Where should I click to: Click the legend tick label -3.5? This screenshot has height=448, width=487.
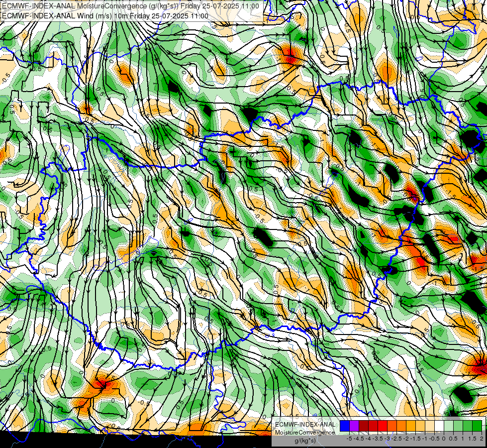378,439
